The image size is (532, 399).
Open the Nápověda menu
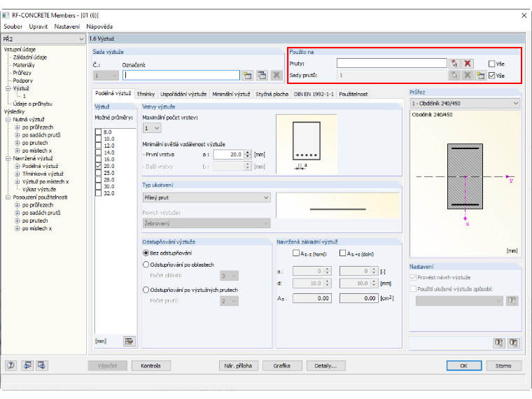click(99, 27)
